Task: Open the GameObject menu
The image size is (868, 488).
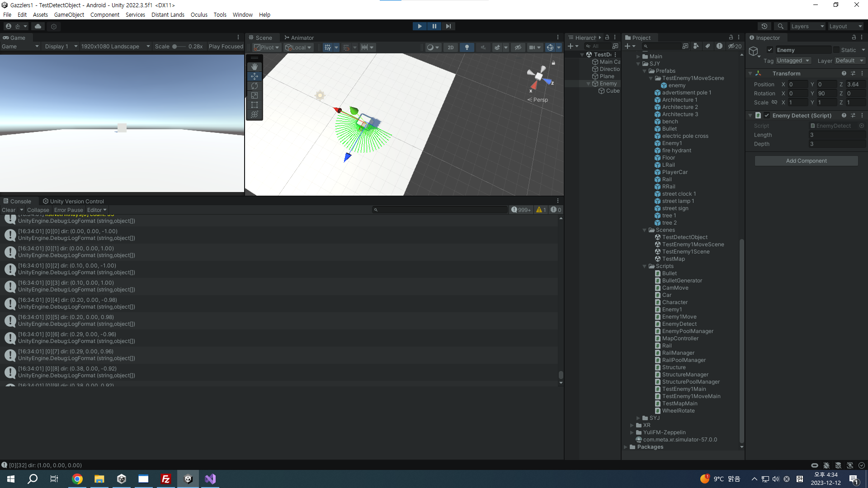Action: 69,14
